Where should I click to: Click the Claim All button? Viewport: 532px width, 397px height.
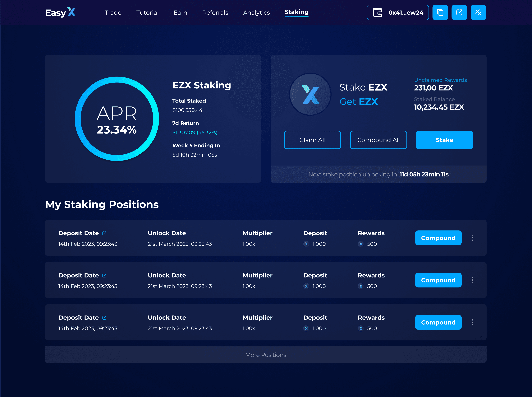point(312,140)
